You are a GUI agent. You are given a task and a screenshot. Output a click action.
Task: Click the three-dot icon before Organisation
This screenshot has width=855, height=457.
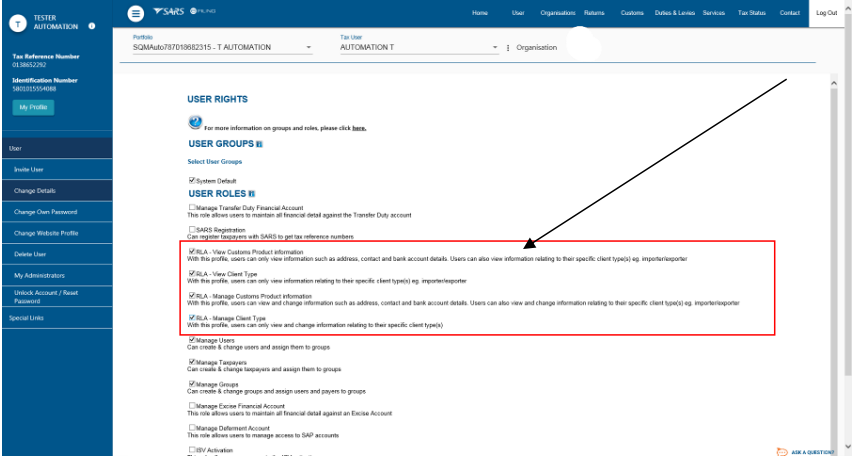tap(508, 47)
